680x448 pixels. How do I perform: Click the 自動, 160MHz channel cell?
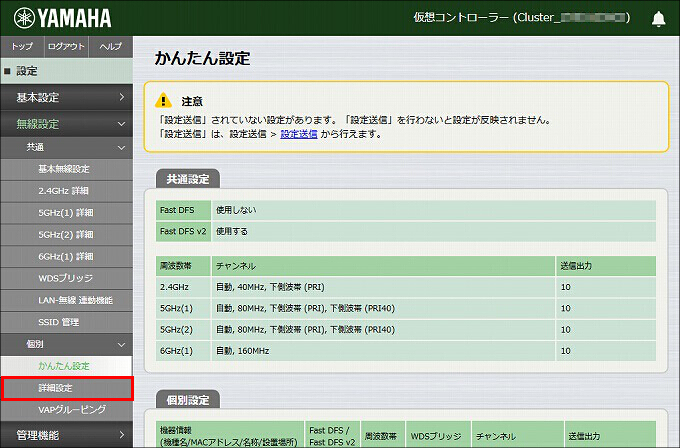383,351
